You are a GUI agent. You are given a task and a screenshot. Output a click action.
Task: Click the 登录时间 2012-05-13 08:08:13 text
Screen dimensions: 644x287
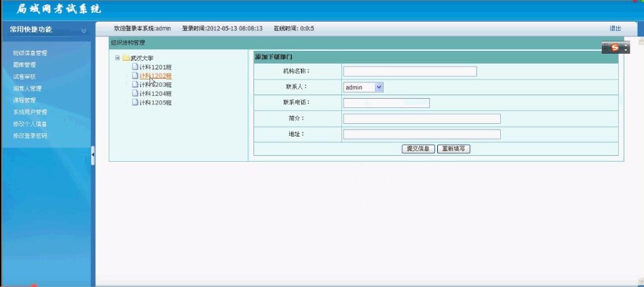(223, 29)
